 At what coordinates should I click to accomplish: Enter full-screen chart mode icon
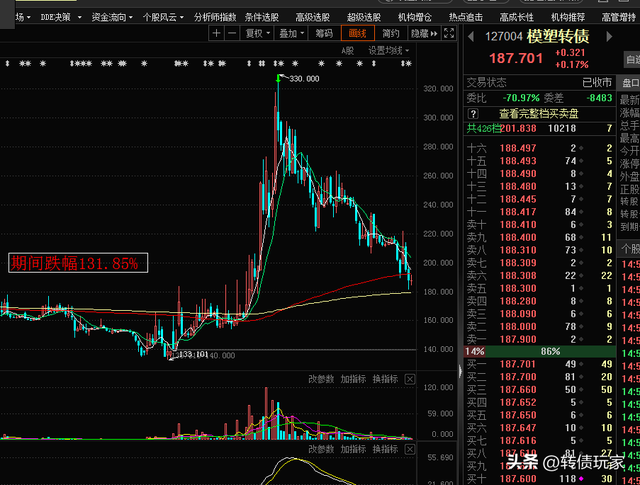point(449,33)
